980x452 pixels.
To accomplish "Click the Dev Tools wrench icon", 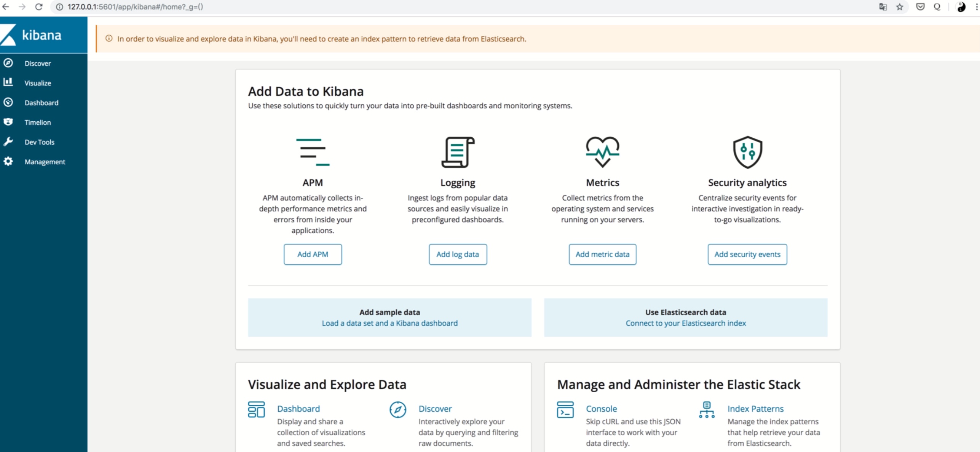I will [x=8, y=142].
